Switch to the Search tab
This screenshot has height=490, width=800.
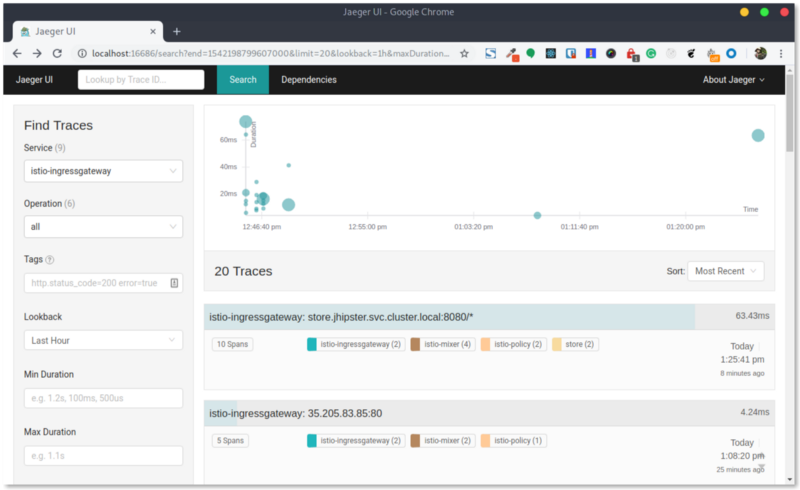point(243,80)
